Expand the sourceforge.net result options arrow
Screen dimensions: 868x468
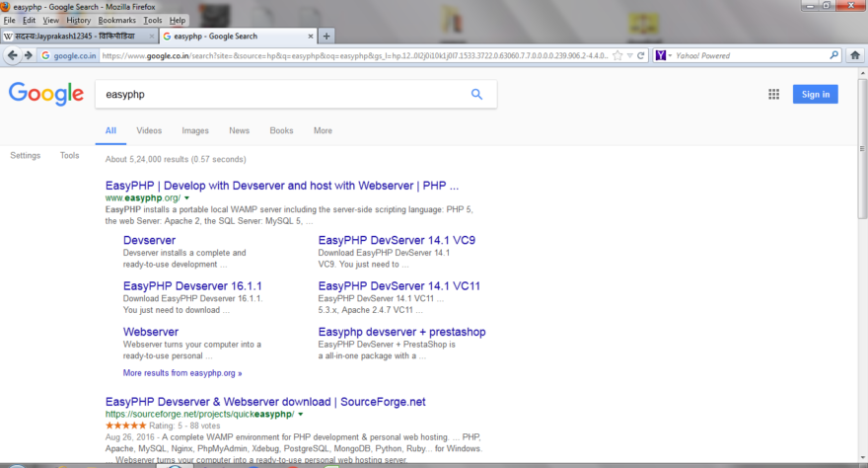(301, 415)
